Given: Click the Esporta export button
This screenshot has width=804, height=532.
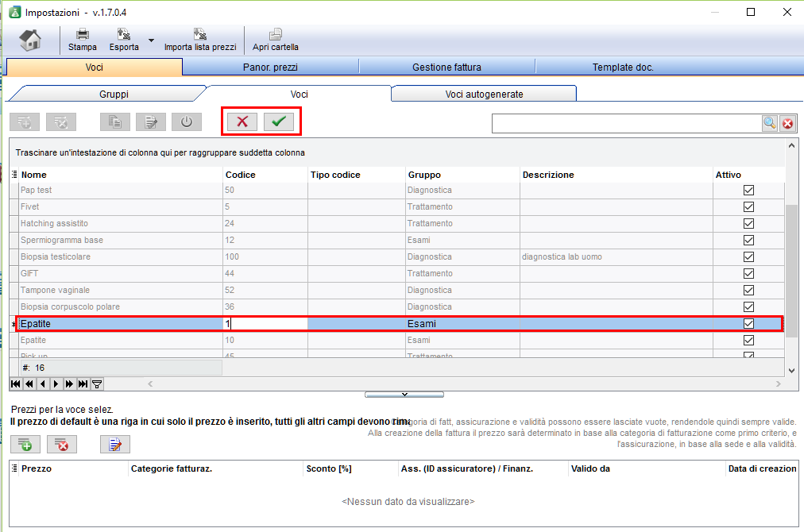Looking at the screenshot, I should (124, 40).
